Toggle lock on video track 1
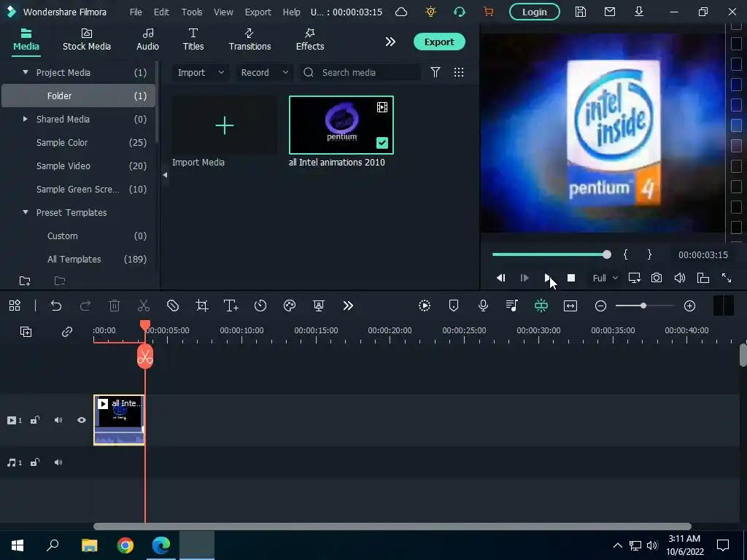747x560 pixels. click(x=35, y=420)
